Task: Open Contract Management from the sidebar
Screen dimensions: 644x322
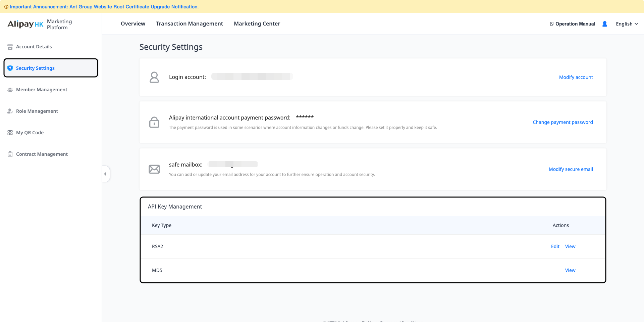Action: tap(51, 154)
